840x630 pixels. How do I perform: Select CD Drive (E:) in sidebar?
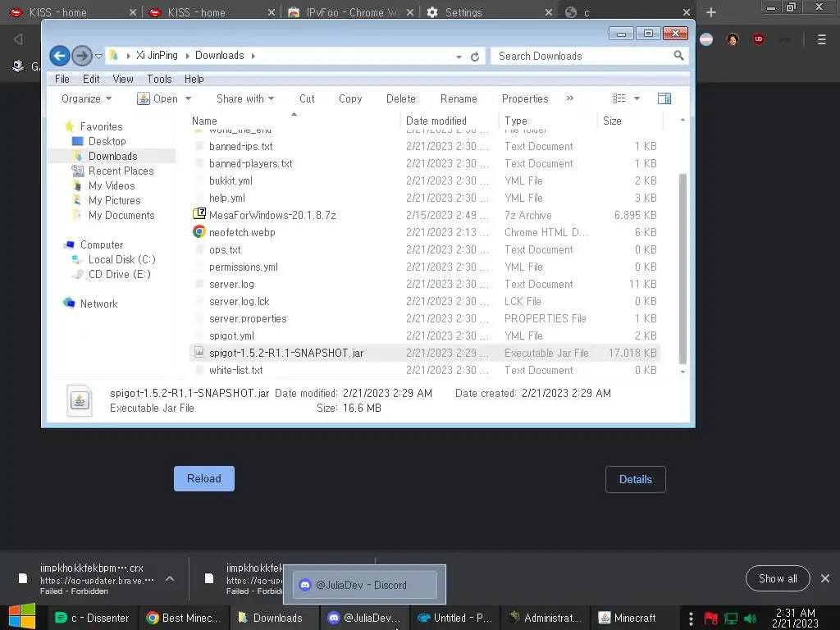click(120, 274)
